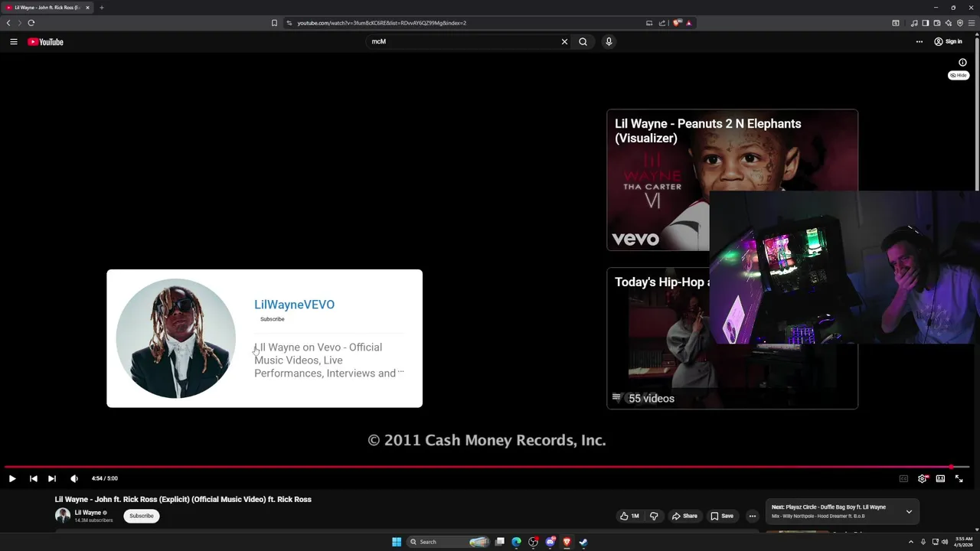Open more actions ellipsis below video
The width and height of the screenshot is (980, 551).
753,516
